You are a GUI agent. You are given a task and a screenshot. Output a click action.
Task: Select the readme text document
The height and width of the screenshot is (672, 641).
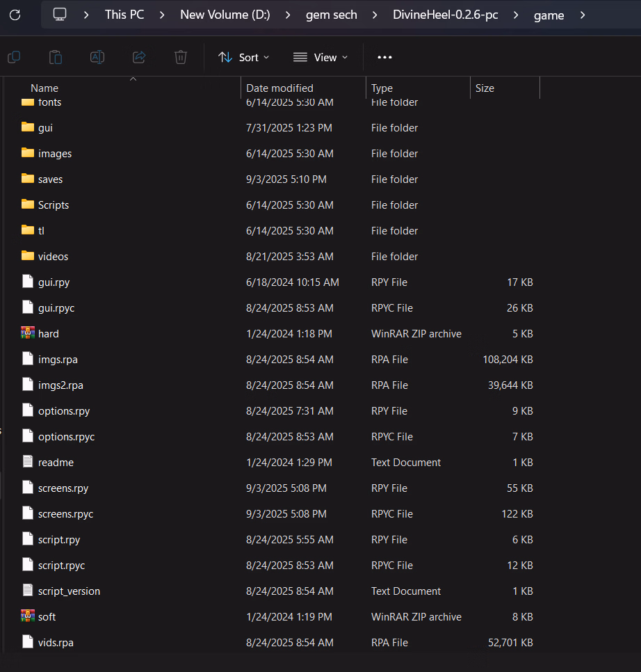56,463
